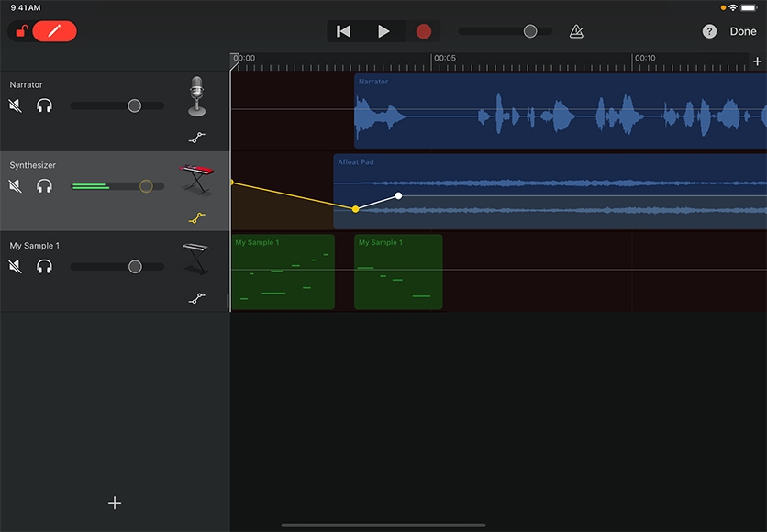
Task: Toggle the automation lock switch
Action: pos(20,31)
